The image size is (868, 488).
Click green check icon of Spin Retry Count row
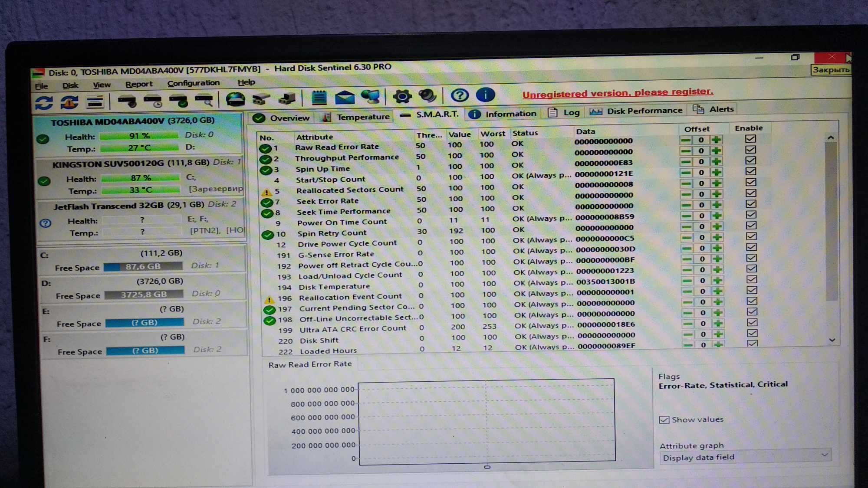point(267,235)
